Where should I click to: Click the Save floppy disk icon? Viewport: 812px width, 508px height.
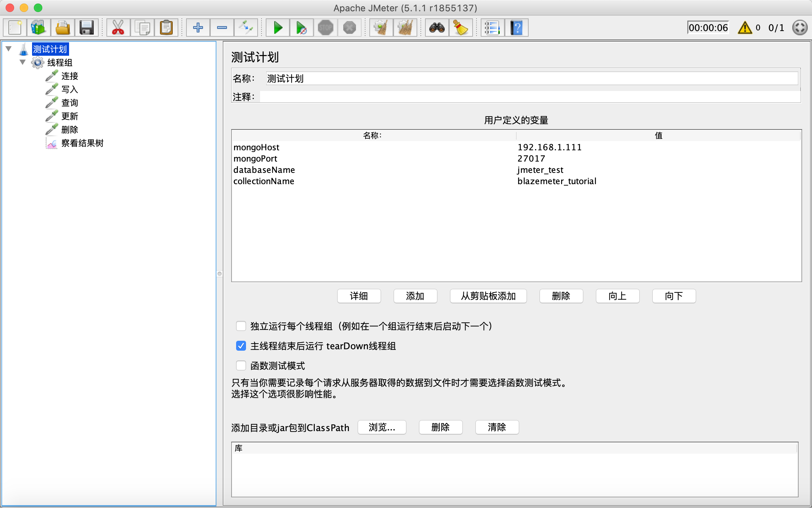(86, 28)
